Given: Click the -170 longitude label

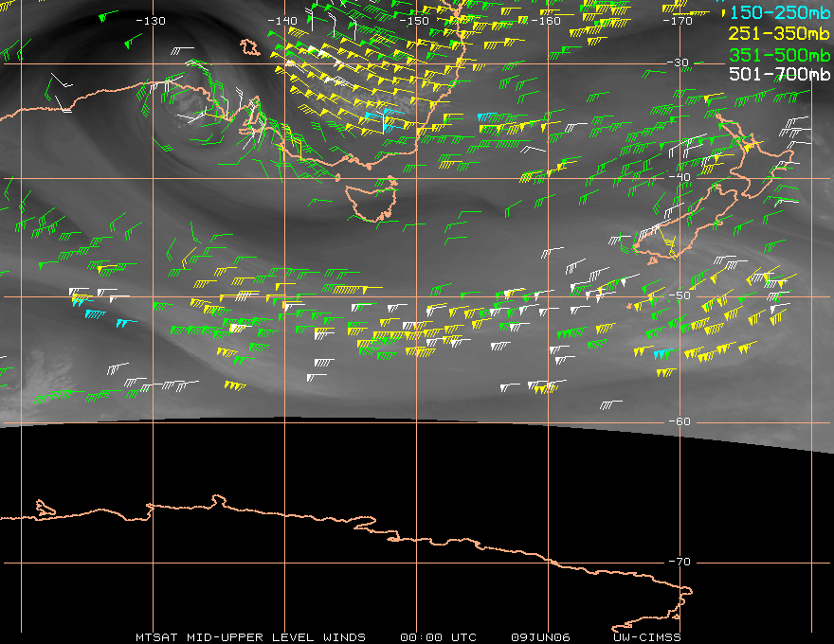Looking at the screenshot, I should [x=678, y=21].
